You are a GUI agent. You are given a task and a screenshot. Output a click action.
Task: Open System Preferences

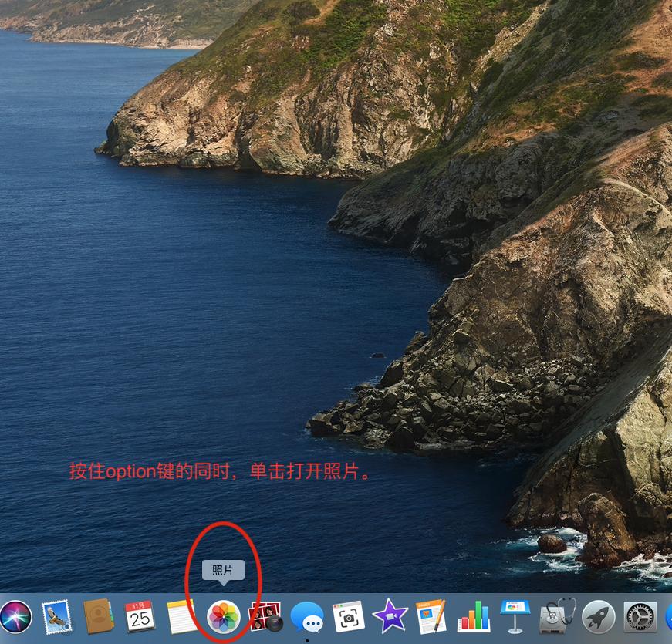(x=640, y=617)
